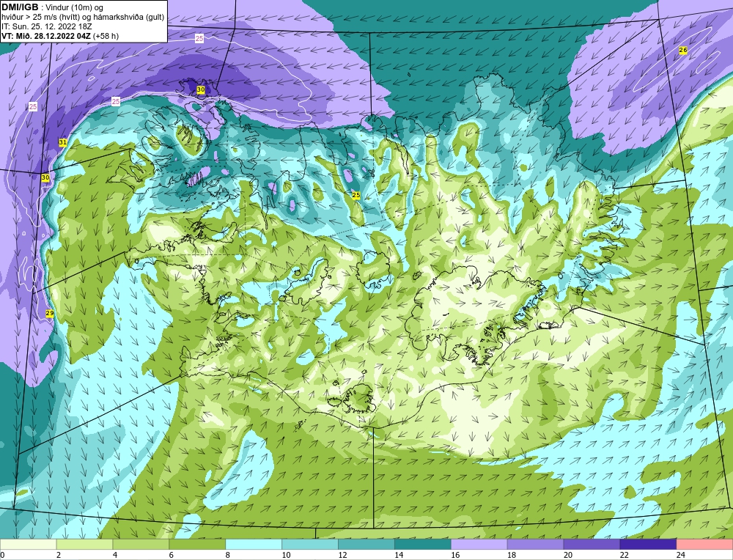Click legend scale value 4
733x560 pixels.
click(x=115, y=555)
